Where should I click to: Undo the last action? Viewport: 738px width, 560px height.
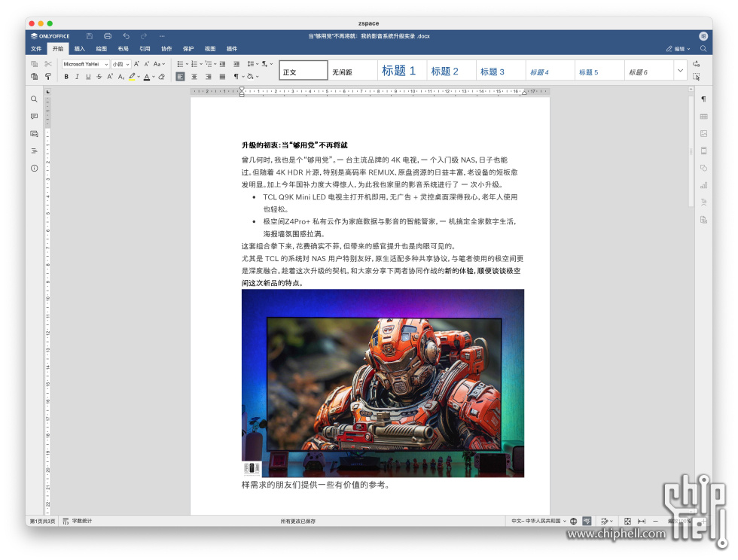(127, 36)
